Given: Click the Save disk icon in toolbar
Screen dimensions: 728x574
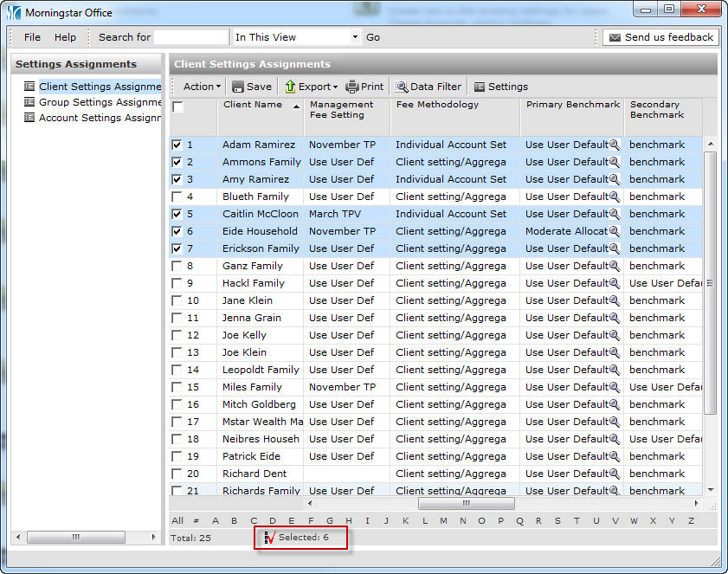Looking at the screenshot, I should coord(238,87).
